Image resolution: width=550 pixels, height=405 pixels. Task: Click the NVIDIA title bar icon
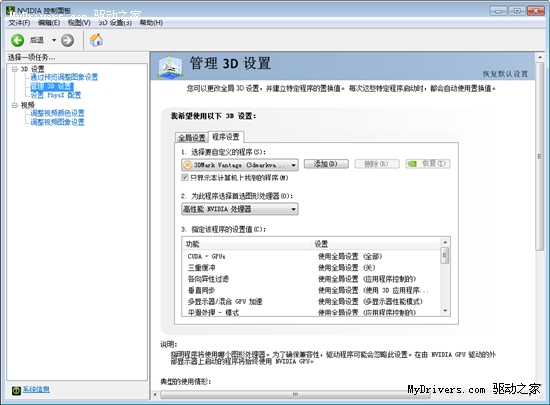[10, 11]
